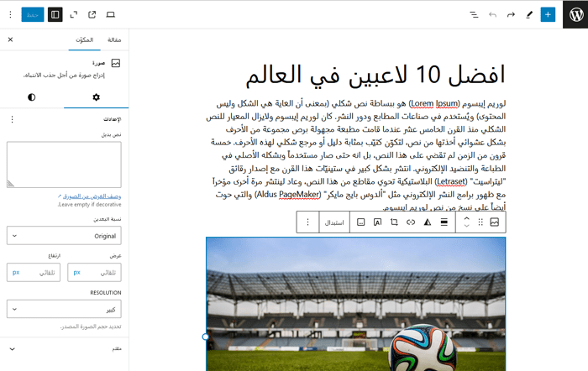The image size is (588, 371).
Task: Click the image resize handle circle
Action: (206, 337)
